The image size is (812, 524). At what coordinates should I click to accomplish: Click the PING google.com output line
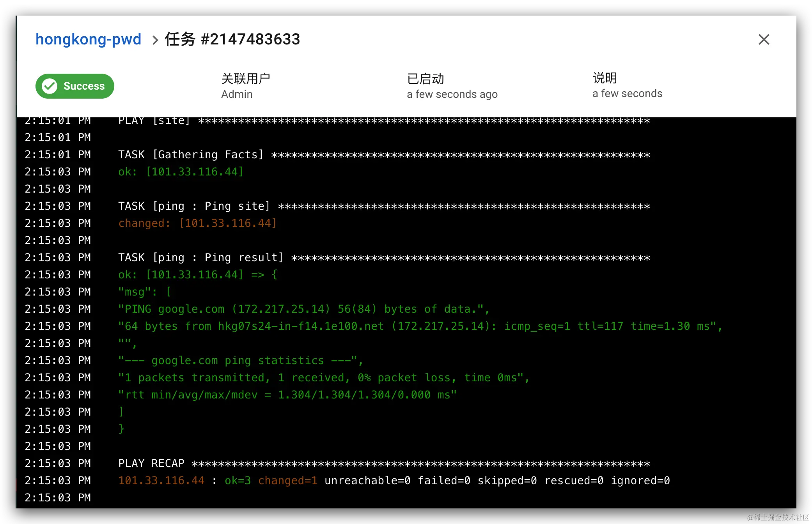coord(303,309)
